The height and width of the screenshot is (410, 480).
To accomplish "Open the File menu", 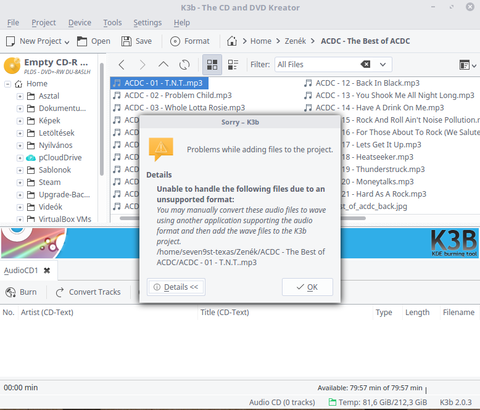I will (13, 23).
